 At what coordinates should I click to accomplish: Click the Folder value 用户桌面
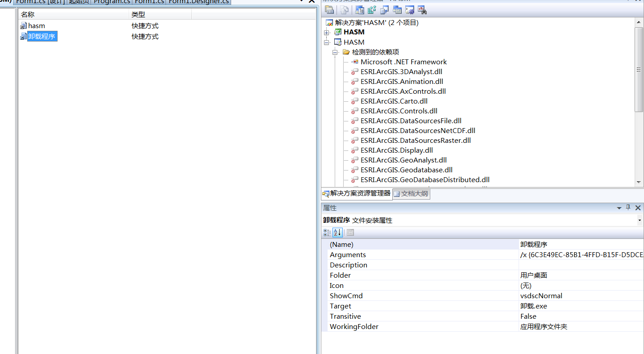581,275
